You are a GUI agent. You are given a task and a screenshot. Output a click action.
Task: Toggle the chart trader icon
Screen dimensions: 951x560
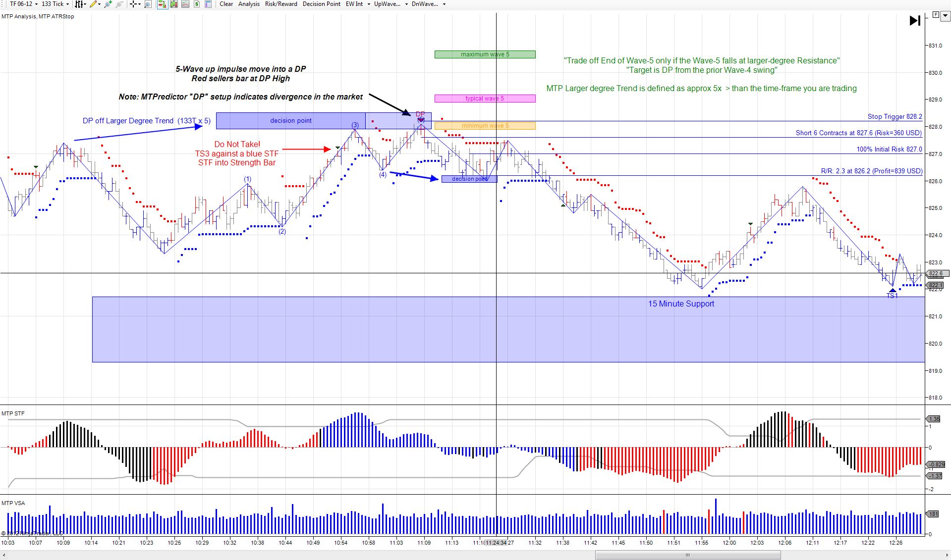tap(162, 4)
